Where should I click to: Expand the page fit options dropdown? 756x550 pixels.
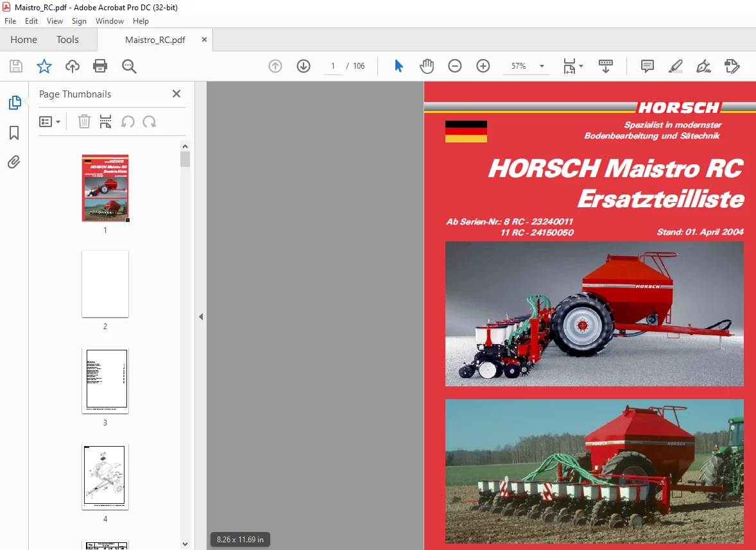coord(581,66)
